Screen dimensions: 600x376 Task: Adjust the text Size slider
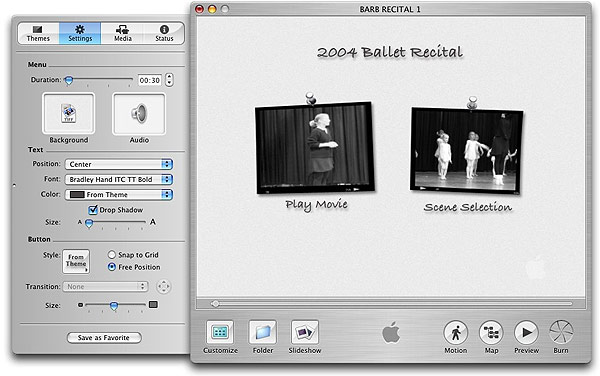pos(89,223)
